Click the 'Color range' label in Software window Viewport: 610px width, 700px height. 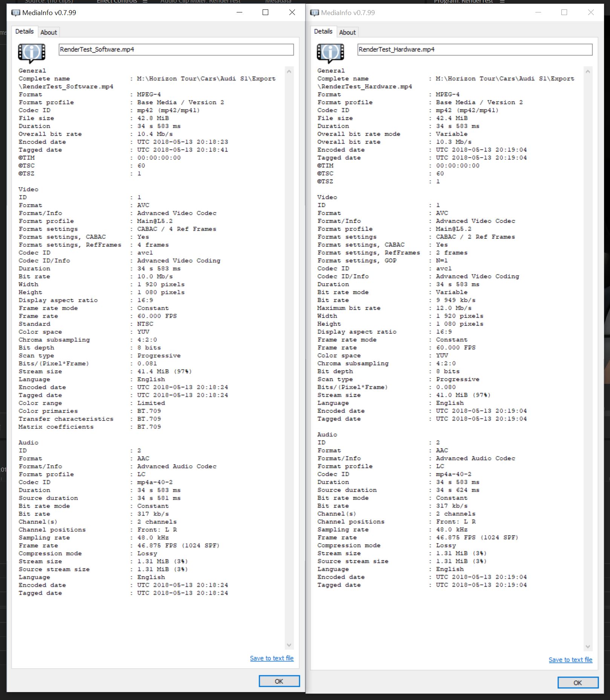pyautogui.click(x=40, y=403)
